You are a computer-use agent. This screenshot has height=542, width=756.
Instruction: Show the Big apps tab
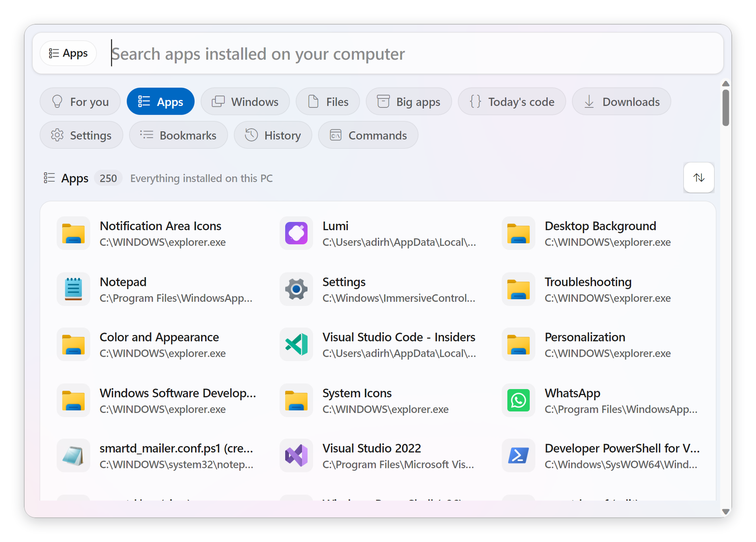409,102
